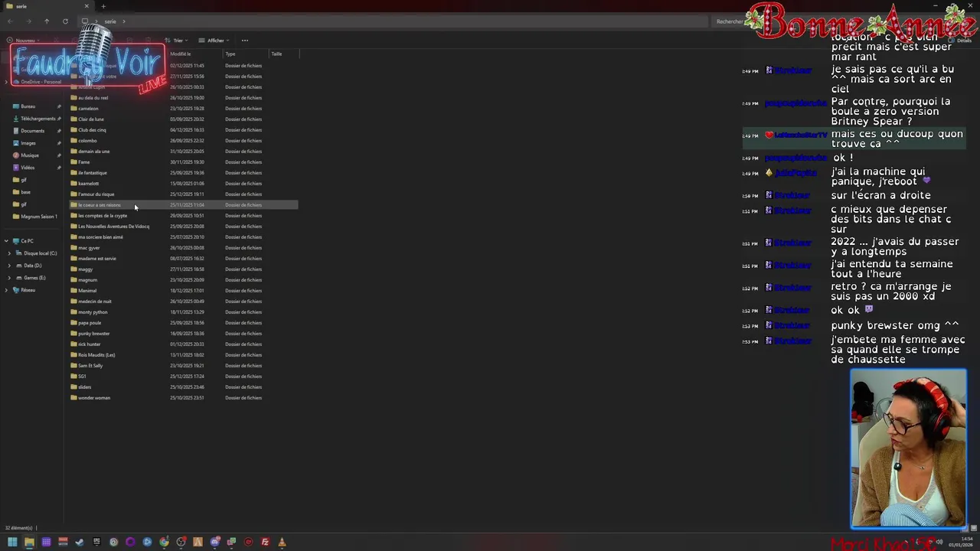The height and width of the screenshot is (551, 980).
Task: Expand the Data (D:) drive node
Action: click(x=9, y=266)
